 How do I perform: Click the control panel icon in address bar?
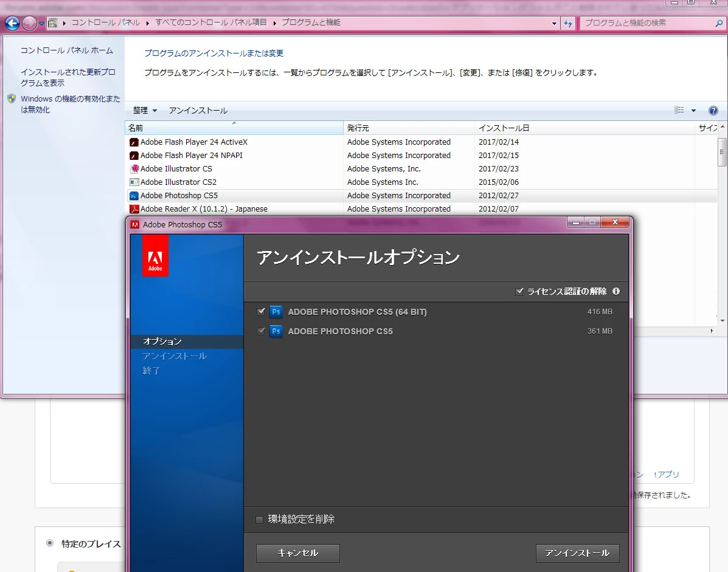[x=53, y=22]
